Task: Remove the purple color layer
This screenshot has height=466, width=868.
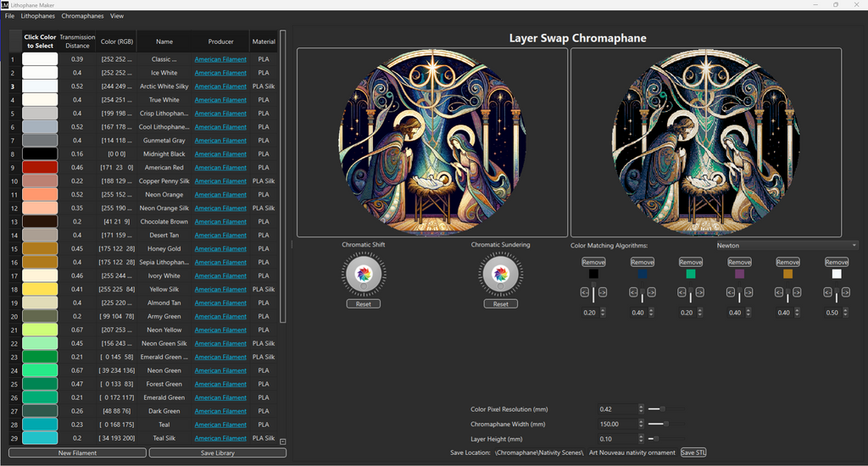Action: coord(739,262)
